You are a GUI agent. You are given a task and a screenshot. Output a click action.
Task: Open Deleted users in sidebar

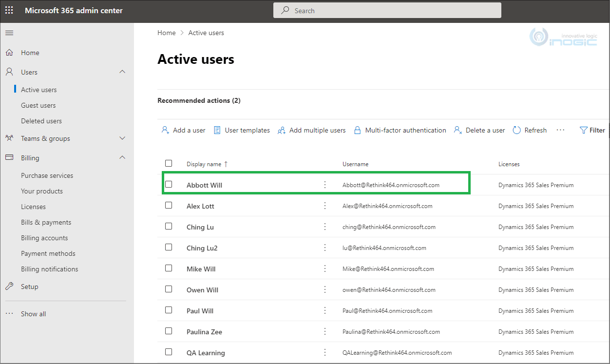[41, 121]
